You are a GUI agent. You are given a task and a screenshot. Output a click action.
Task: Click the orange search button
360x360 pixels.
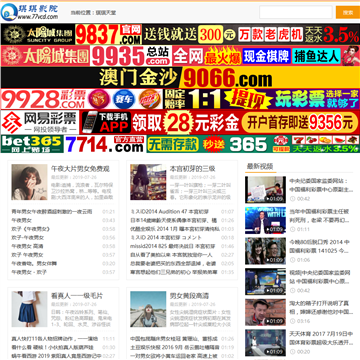click(x=348, y=12)
